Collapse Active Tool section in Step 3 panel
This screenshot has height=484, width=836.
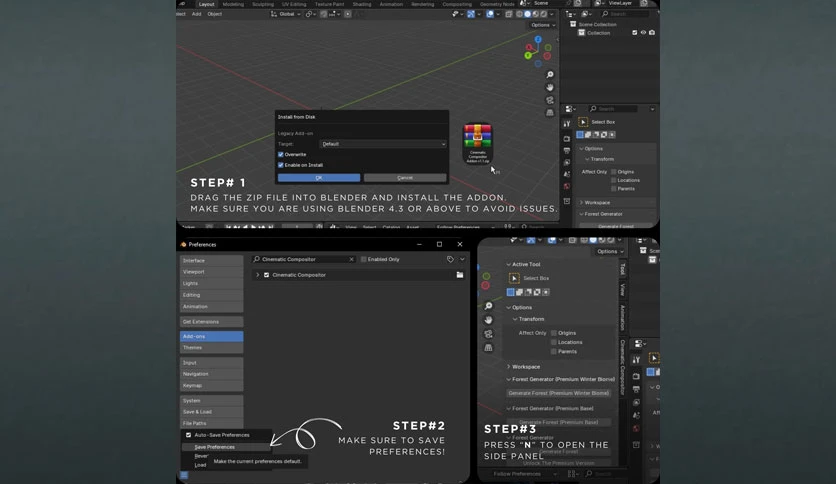point(509,264)
